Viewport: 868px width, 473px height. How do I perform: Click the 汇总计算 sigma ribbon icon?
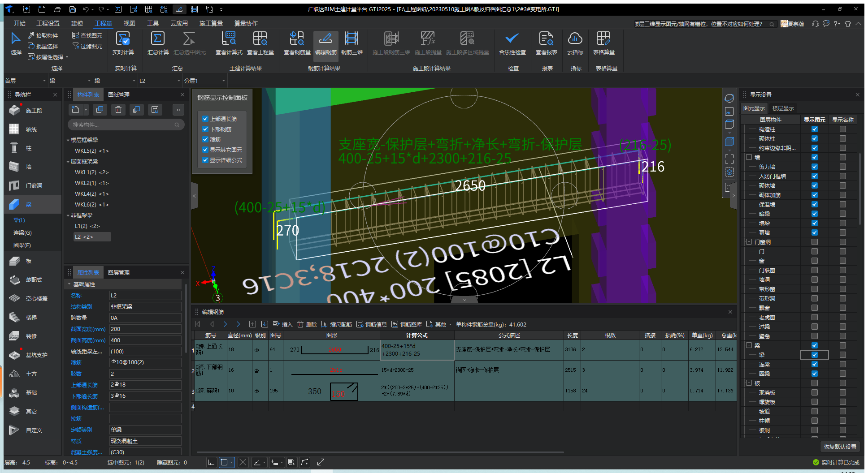pyautogui.click(x=157, y=43)
